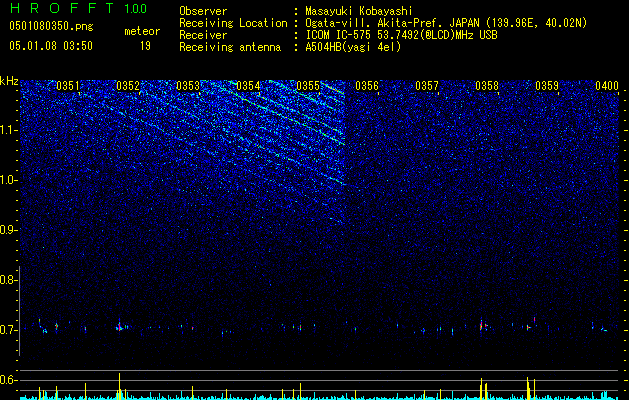Click the 0352 time marker
629x400 pixels.
[x=128, y=86]
